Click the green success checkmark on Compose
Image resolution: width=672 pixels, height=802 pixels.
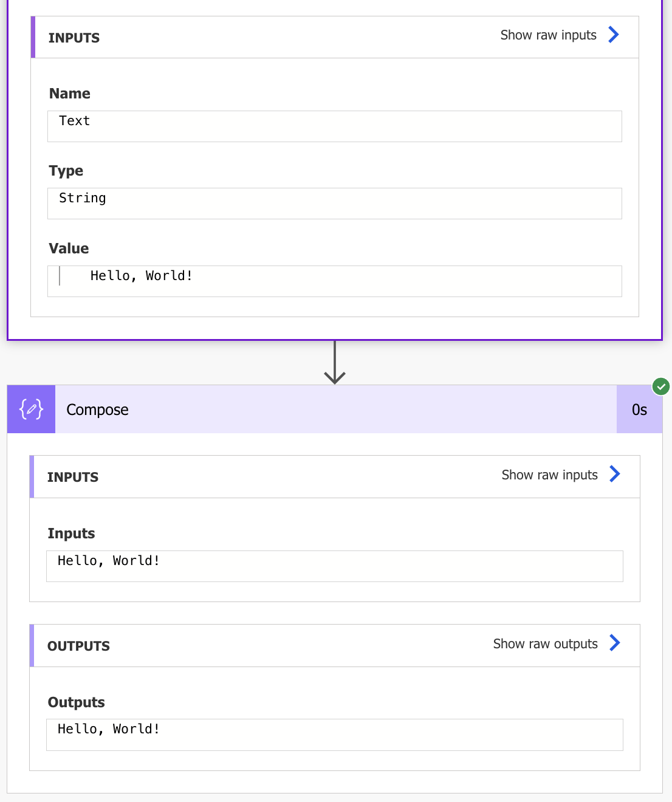coord(661,386)
